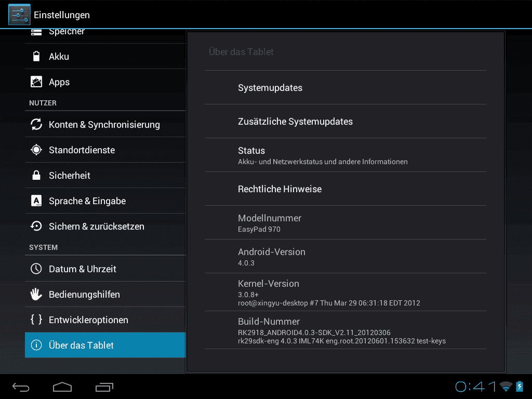Tap the info icon for Über das Tablet
The height and width of the screenshot is (399, 532).
coord(36,345)
